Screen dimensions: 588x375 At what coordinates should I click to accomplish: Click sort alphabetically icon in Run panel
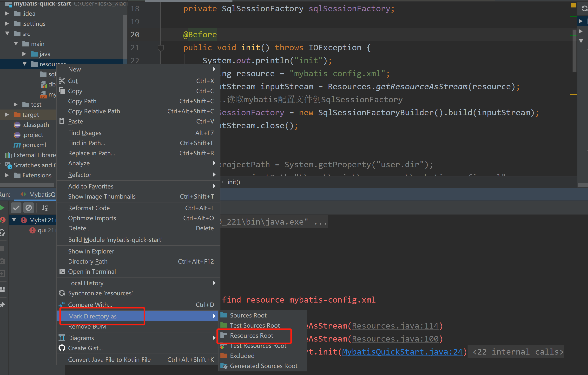(x=44, y=208)
